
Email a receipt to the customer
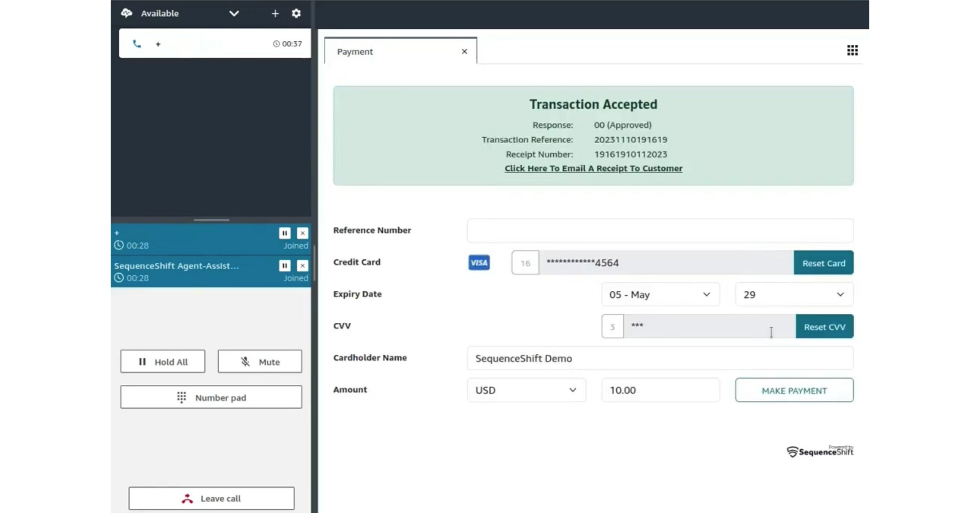[x=593, y=168]
